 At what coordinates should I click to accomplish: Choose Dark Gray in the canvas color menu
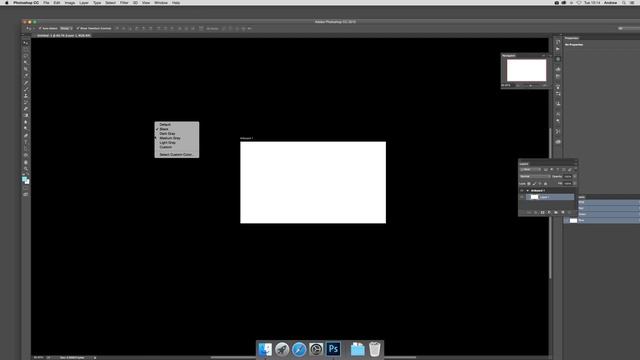(x=177, y=133)
